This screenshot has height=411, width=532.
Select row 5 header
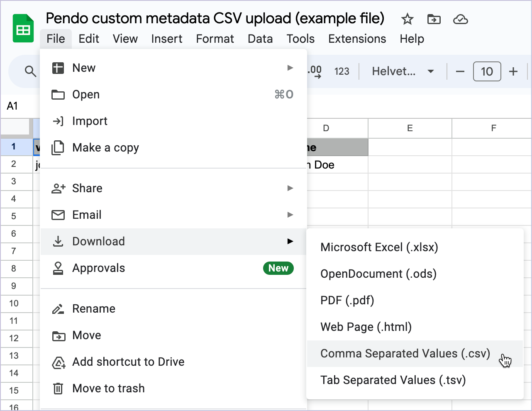[16, 216]
